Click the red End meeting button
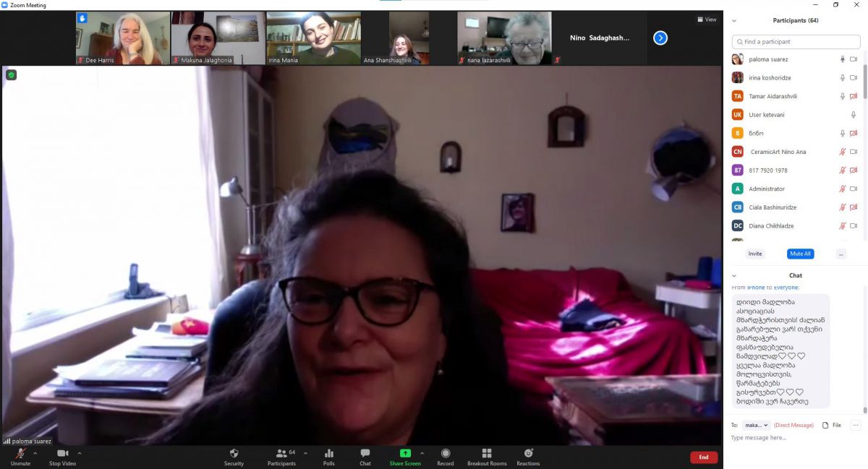The width and height of the screenshot is (868, 469). pos(704,457)
